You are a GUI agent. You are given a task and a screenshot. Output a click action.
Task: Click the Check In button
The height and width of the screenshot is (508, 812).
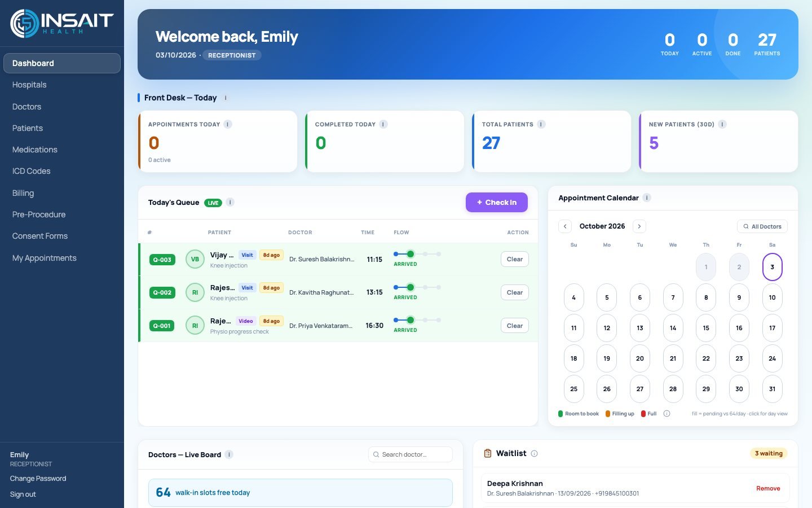coord(497,203)
